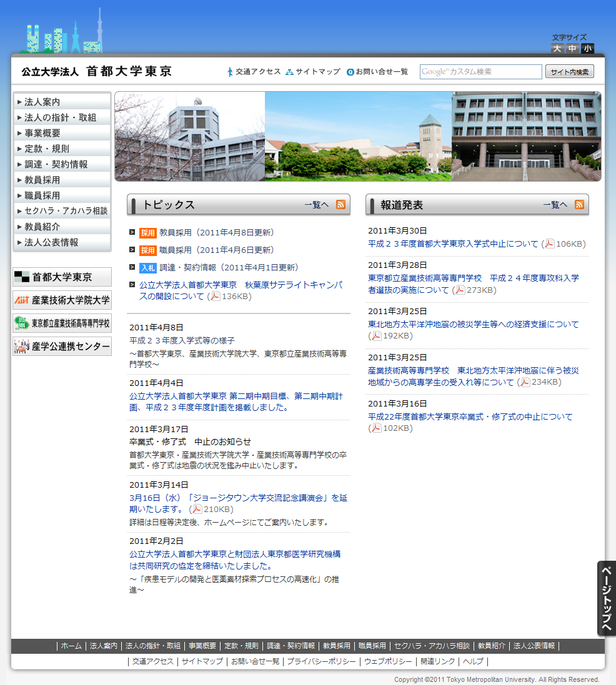Image resolution: width=616 pixels, height=685 pixels.
Task: Open ヘルプ footer link
Action: [473, 661]
